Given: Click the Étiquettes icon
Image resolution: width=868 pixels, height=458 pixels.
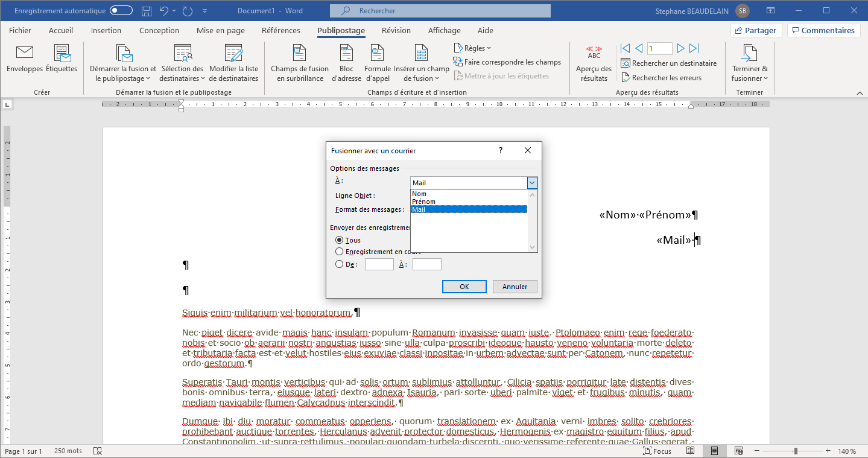Looking at the screenshot, I should (x=62, y=53).
